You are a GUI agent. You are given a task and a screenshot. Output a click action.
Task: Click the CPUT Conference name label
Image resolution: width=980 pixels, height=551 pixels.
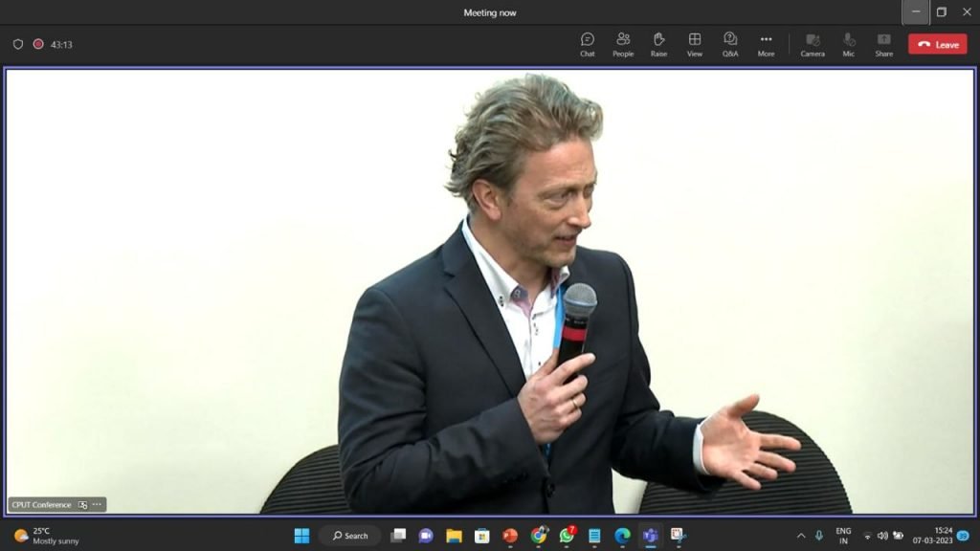[x=41, y=505]
